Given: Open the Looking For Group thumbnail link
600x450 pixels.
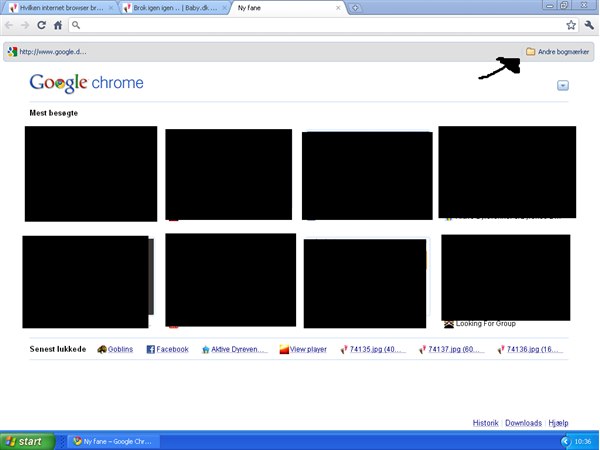Looking at the screenshot, I should tap(480, 324).
